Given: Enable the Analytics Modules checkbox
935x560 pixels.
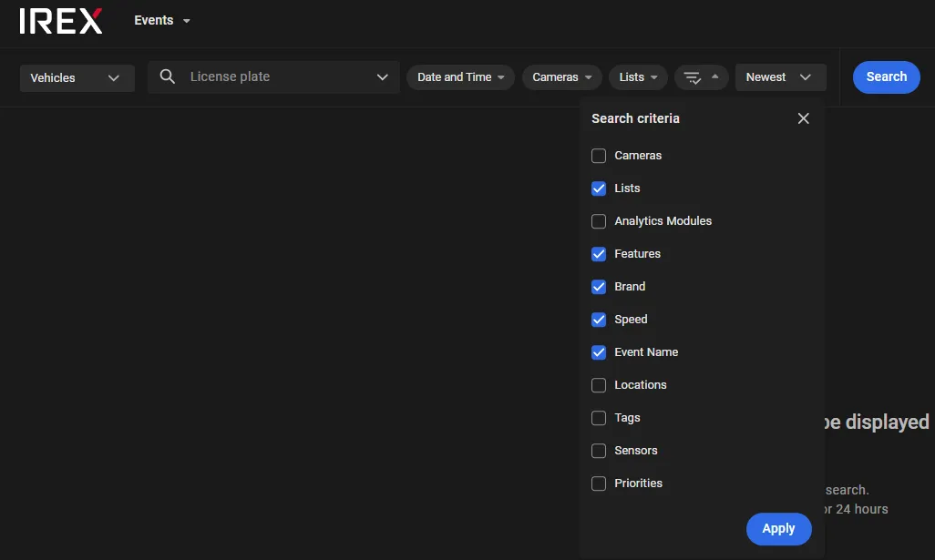Looking at the screenshot, I should [599, 221].
